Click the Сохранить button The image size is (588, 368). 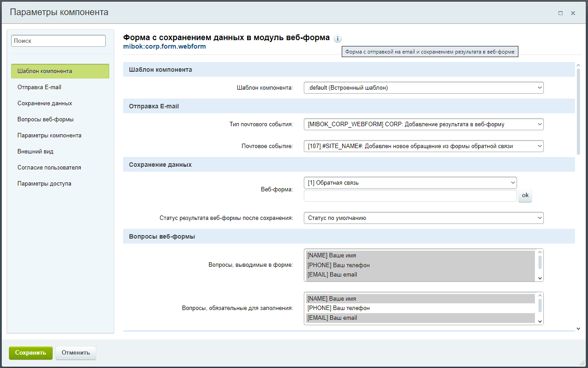click(31, 353)
